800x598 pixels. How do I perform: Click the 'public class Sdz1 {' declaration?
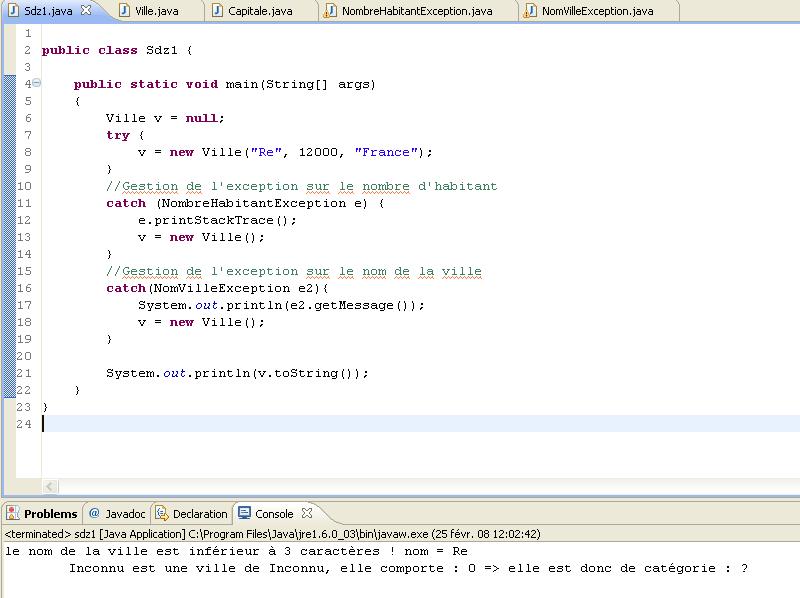[117, 50]
